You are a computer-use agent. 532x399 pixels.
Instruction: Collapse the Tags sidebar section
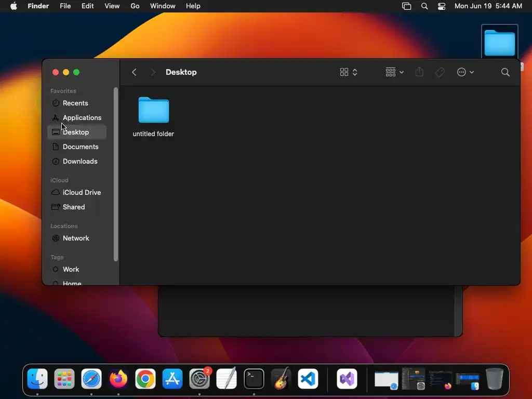tap(57, 257)
